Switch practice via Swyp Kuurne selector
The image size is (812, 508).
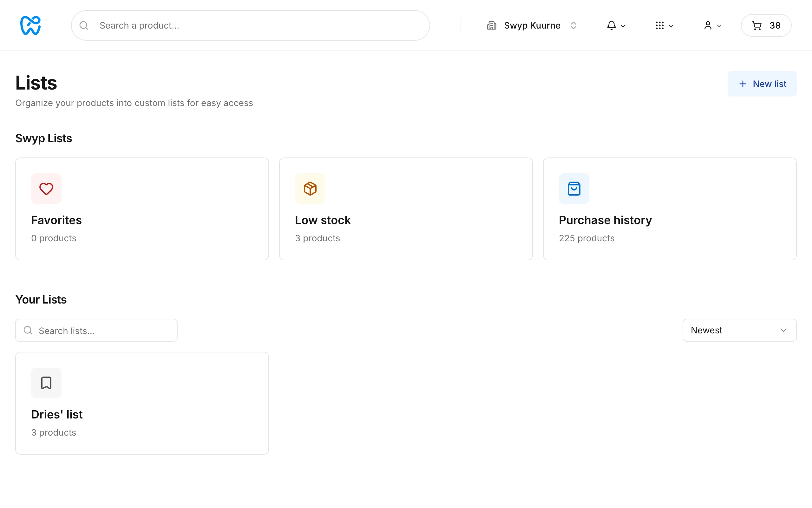tap(532, 25)
